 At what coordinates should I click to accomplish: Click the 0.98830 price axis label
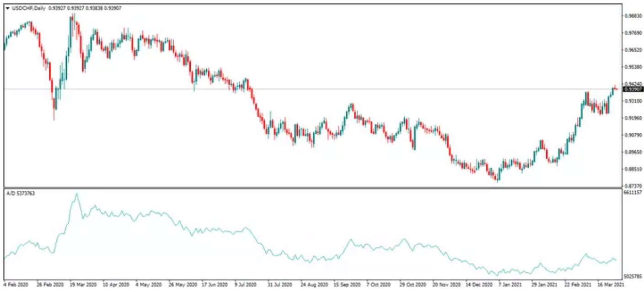(631, 16)
